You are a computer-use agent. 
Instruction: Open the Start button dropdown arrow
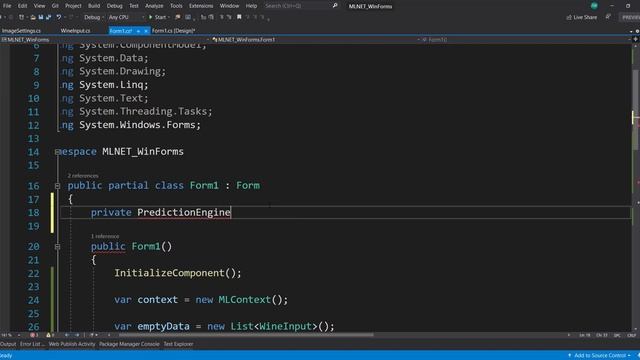pyautogui.click(x=169, y=17)
